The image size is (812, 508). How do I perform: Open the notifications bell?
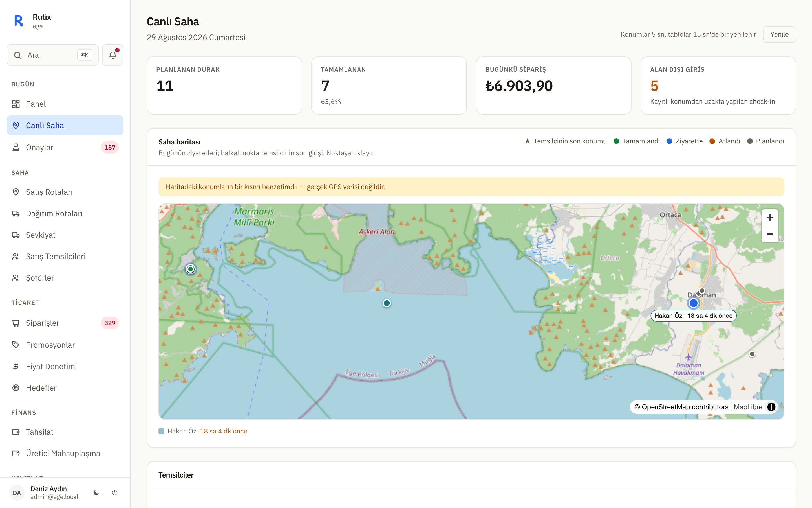[113, 55]
